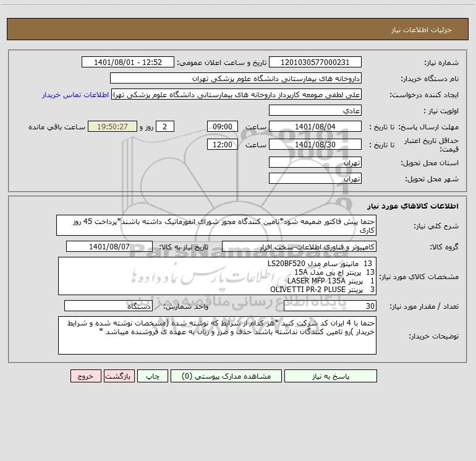Click the label مهلت ارسال پاسخ
476x461 pixels.
point(428,127)
